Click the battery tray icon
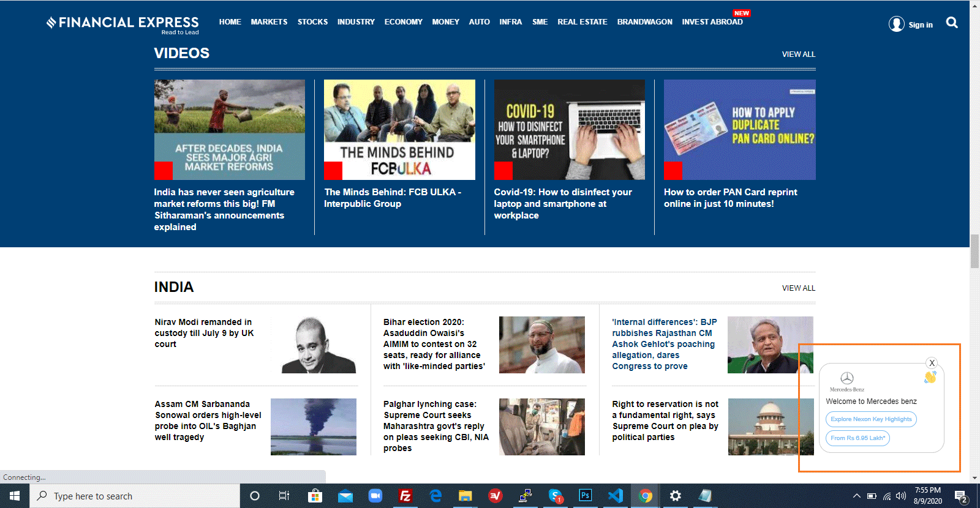This screenshot has width=980, height=508. click(x=872, y=496)
